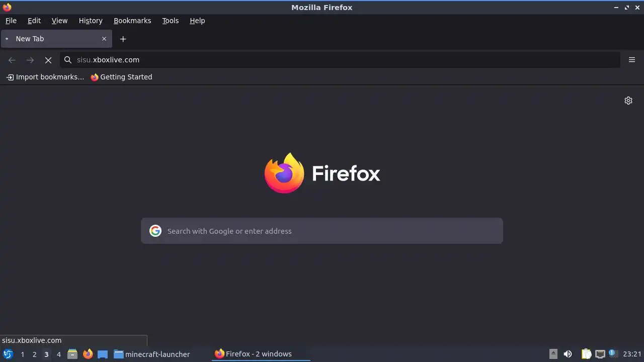Maximize the Mozilla Firefox window
The width and height of the screenshot is (644, 362).
[x=627, y=8]
